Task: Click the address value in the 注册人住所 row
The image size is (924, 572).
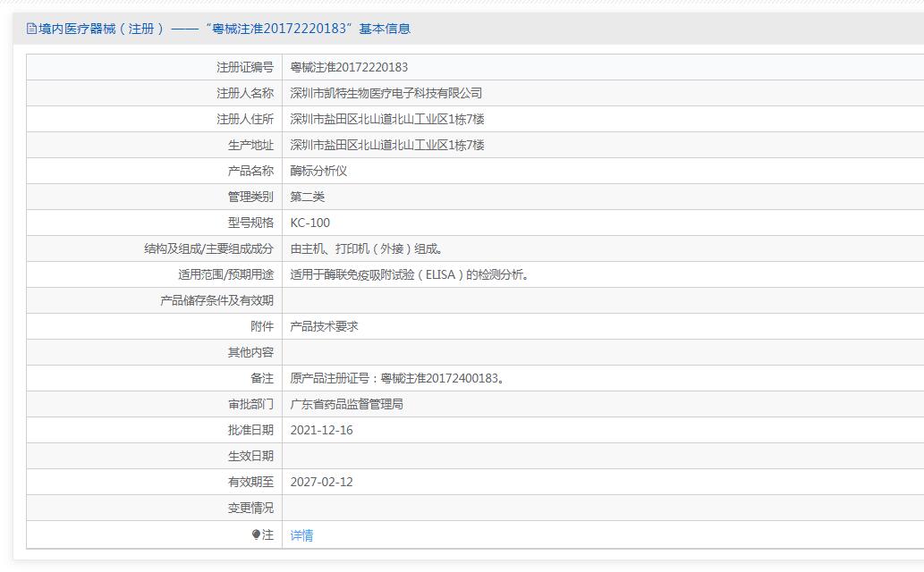Action: (x=387, y=119)
